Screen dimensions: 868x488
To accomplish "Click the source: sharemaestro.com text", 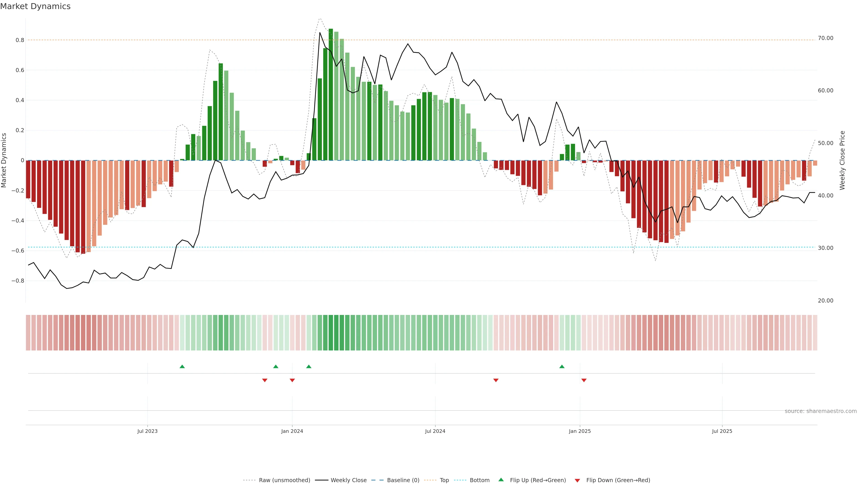I will [x=821, y=411].
